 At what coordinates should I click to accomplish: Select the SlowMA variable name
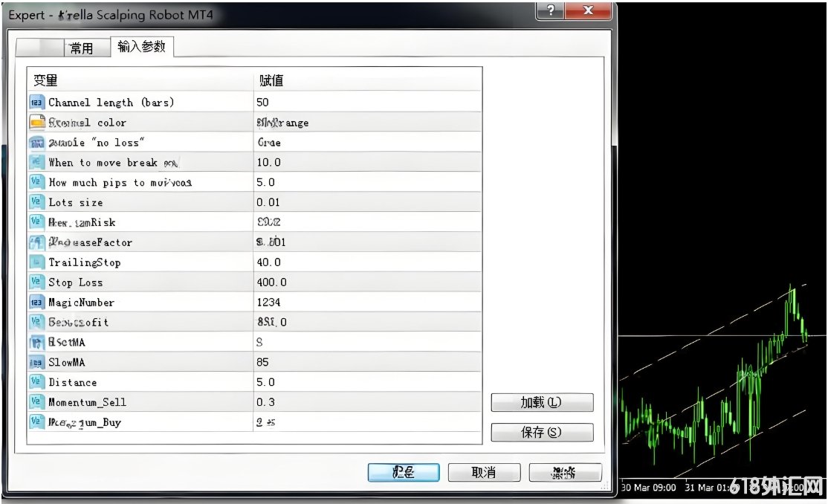[x=67, y=363]
